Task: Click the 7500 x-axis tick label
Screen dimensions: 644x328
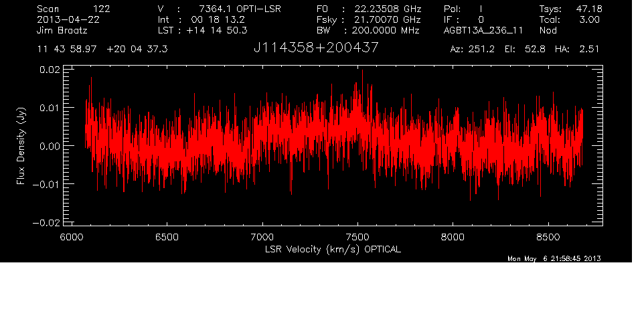Action: point(357,237)
